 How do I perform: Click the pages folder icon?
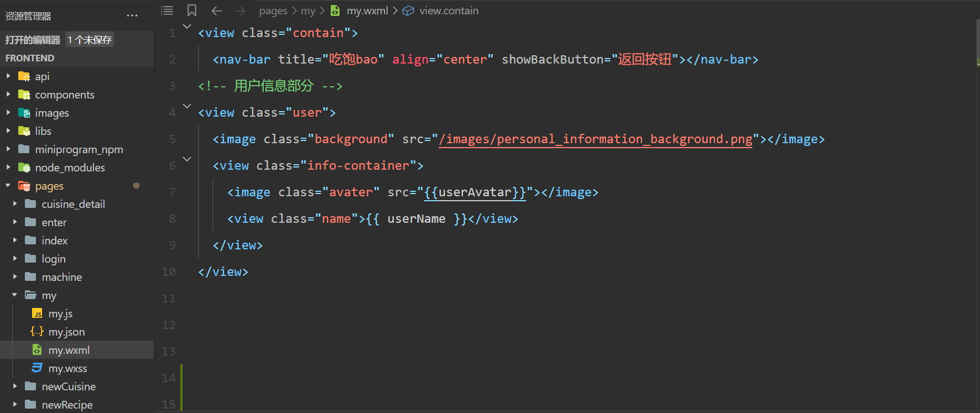point(24,186)
